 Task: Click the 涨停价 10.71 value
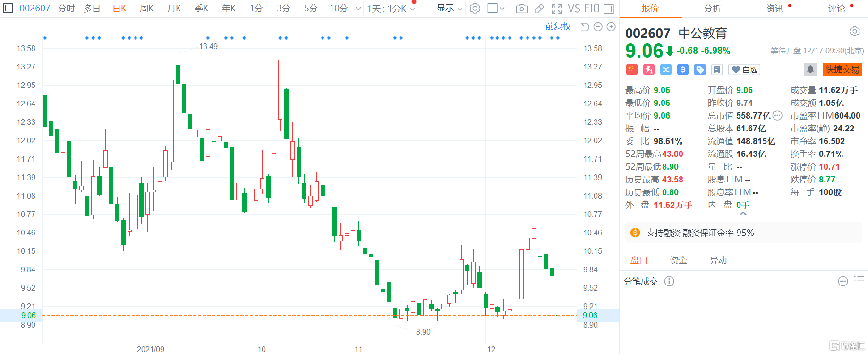tap(829, 167)
